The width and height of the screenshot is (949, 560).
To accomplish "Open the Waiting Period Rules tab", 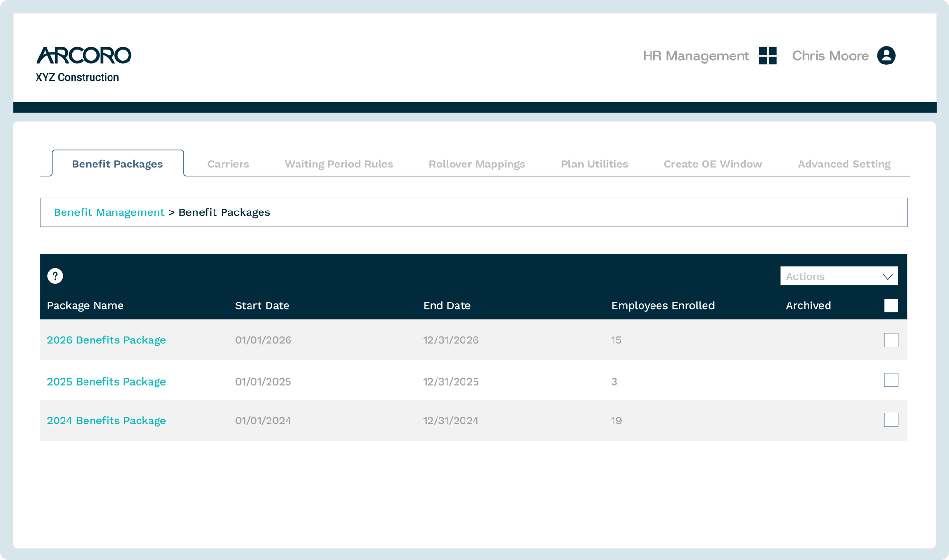I will click(339, 164).
